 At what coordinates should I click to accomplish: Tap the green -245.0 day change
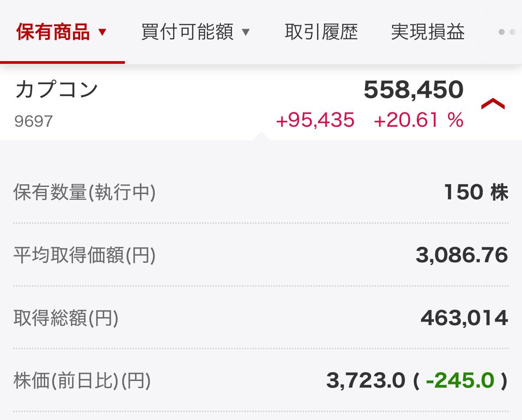[460, 381]
